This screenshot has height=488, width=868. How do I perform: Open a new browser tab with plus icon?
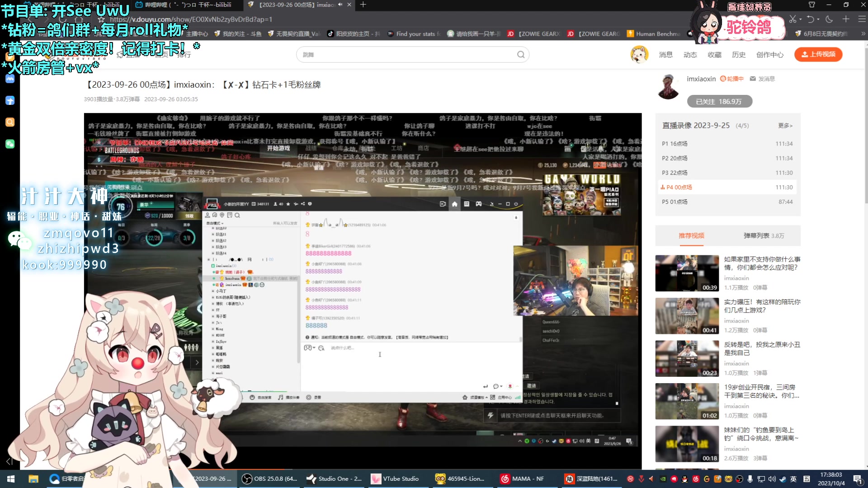(363, 5)
